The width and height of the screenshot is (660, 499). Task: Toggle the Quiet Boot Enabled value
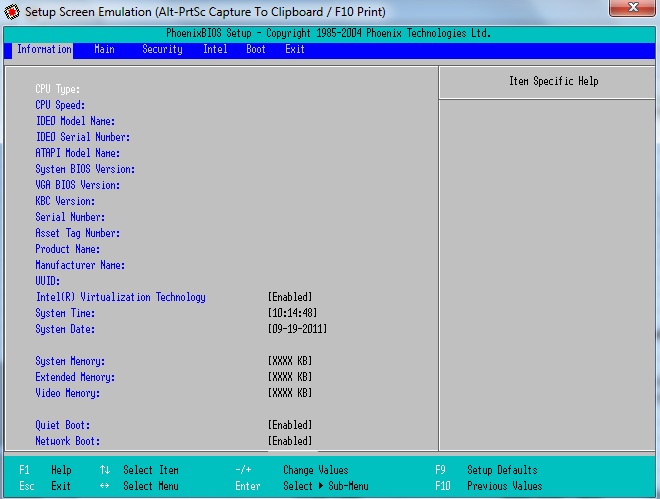[x=290, y=425]
